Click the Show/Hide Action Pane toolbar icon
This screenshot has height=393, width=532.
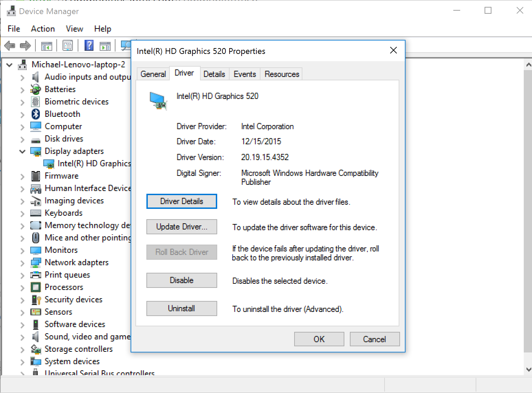105,45
